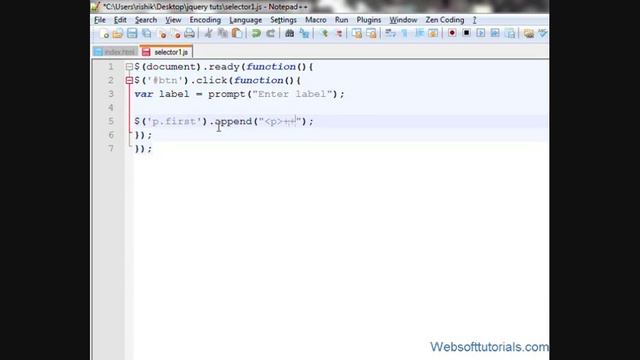
Task: Click the New file toolbar icon
Action: [104, 33]
